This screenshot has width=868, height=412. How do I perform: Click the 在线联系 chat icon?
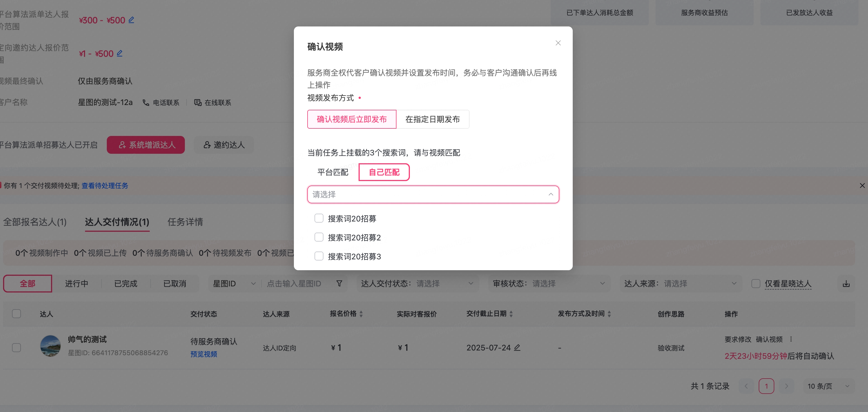click(198, 103)
